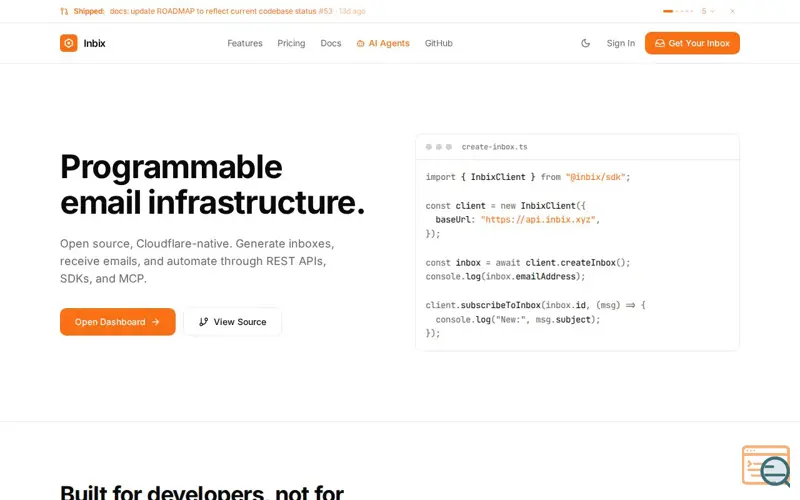Toggle dark mode with the moon icon
The width and height of the screenshot is (800, 500).
585,43
